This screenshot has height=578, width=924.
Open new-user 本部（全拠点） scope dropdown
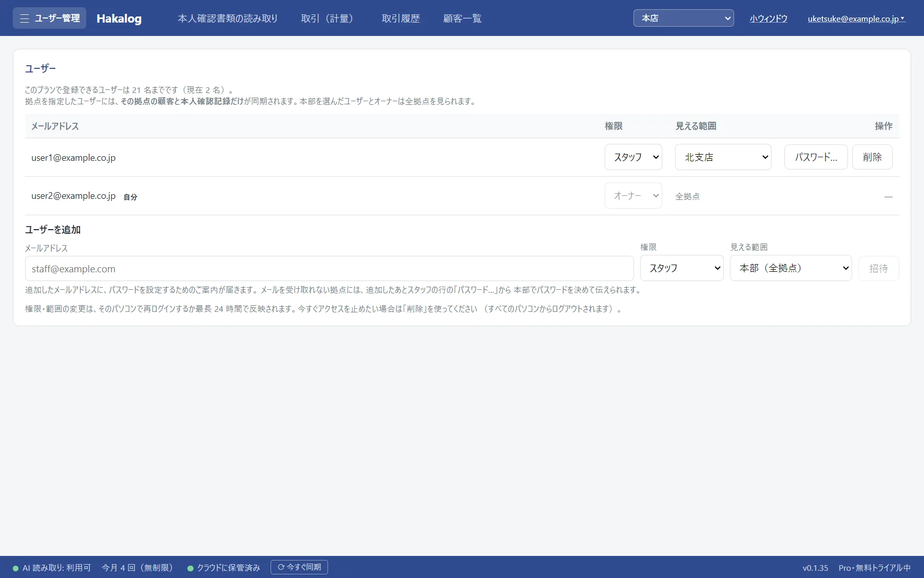tap(791, 268)
